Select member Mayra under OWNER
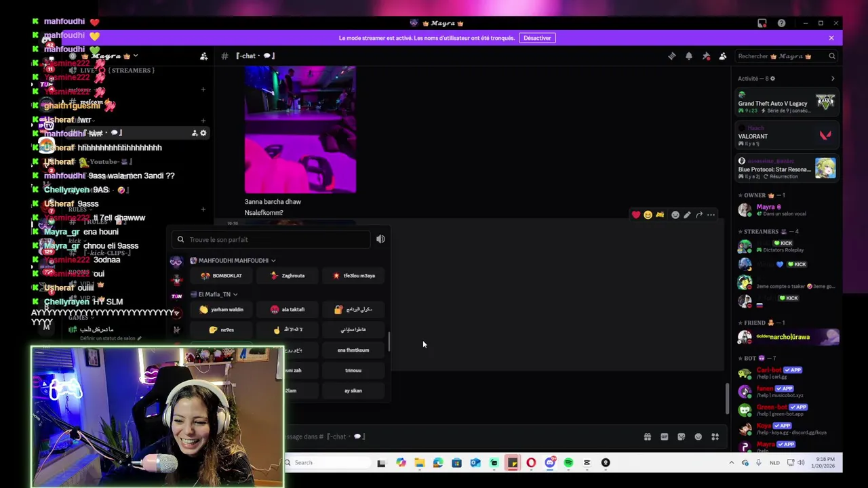 click(x=787, y=210)
